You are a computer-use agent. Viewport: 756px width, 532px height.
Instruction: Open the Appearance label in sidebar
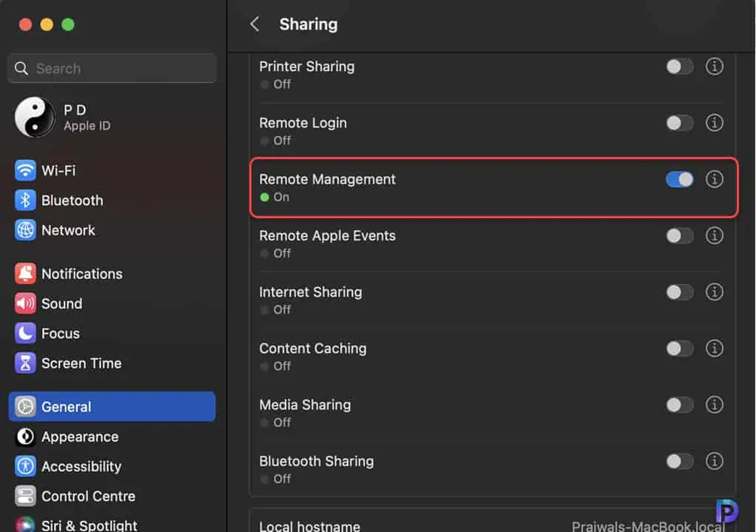pyautogui.click(x=80, y=437)
